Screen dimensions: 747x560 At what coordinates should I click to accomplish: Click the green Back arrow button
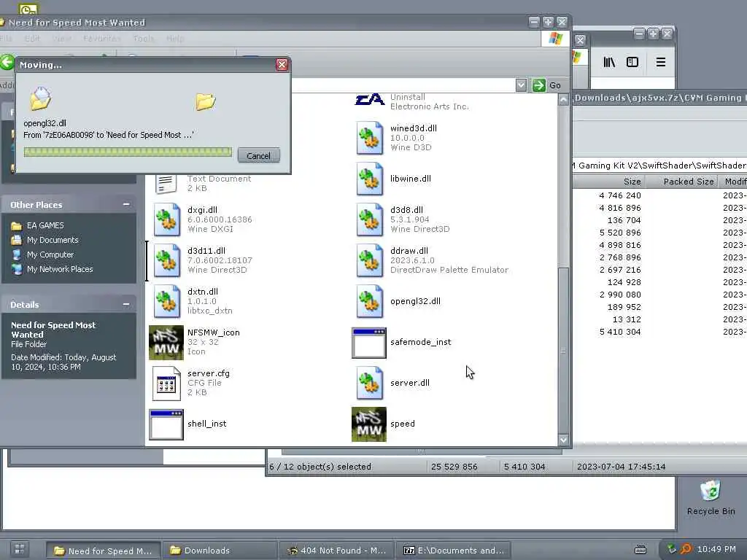tap(7, 62)
